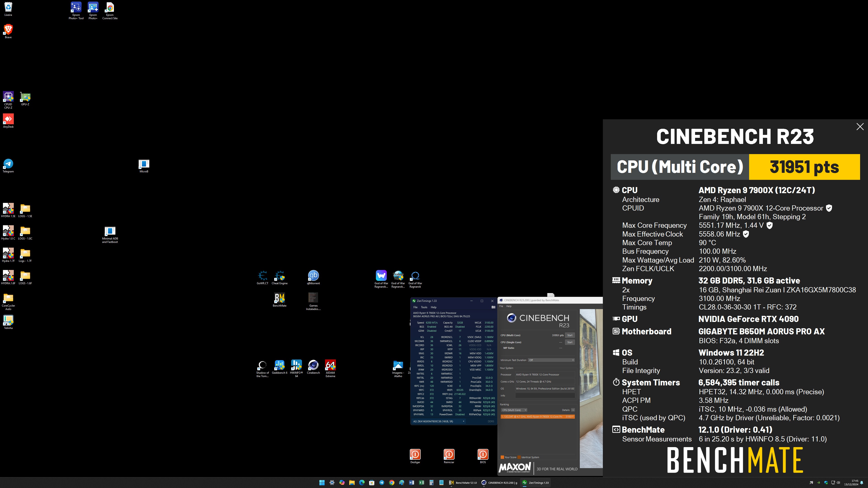The height and width of the screenshot is (488, 868).
Task: Open the ZenTimings File menu
Action: (415, 307)
